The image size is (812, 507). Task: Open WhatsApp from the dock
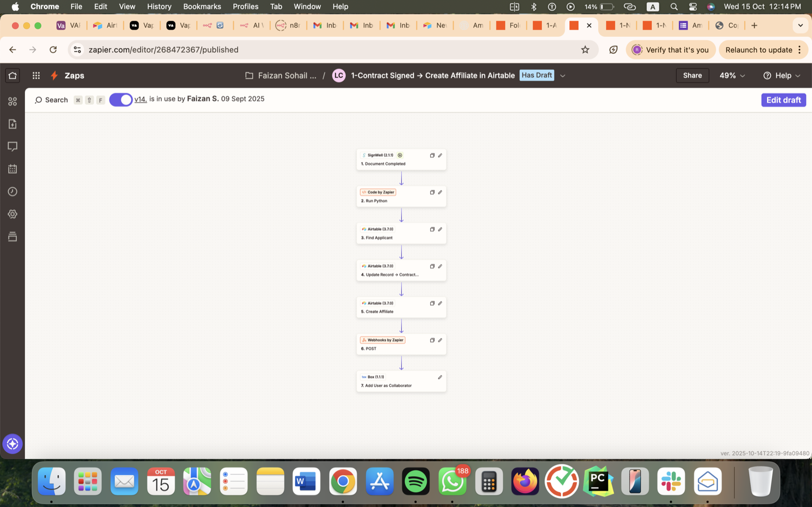(x=452, y=482)
